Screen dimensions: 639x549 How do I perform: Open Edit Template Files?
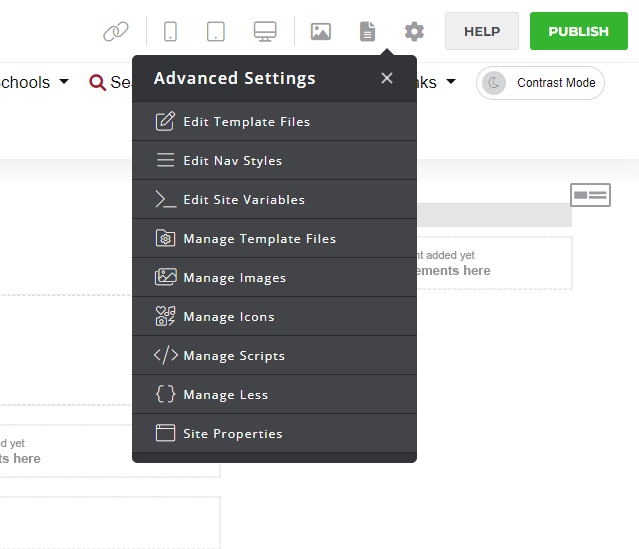click(246, 122)
